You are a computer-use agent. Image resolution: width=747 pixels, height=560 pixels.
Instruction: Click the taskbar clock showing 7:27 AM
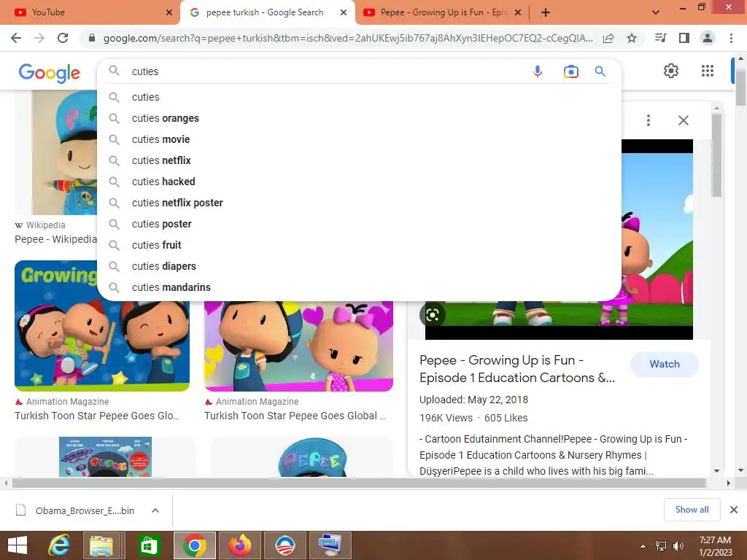tap(715, 545)
